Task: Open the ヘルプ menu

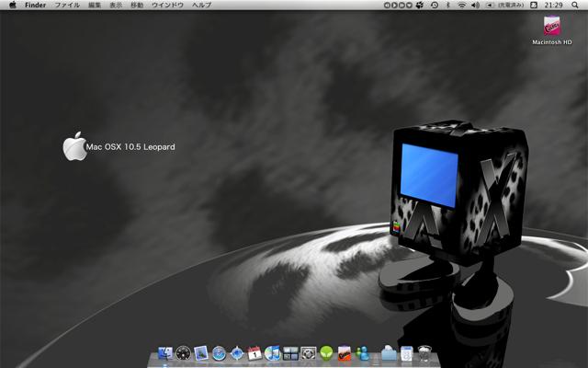Action: 201,5
